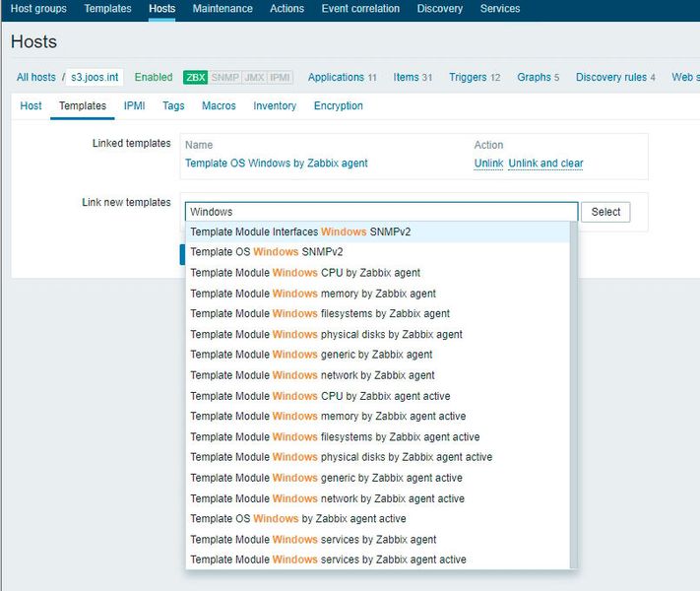Go to Maintenance section
Image resolution: width=700 pixels, height=591 pixels.
tap(223, 9)
